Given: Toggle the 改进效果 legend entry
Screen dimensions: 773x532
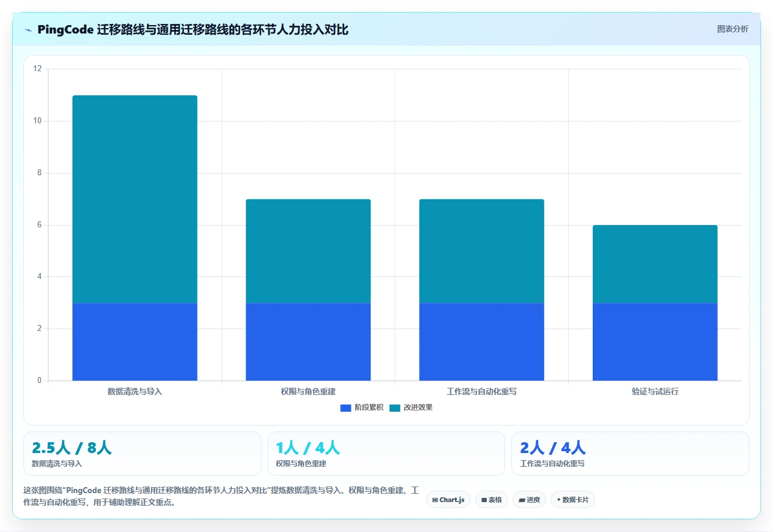Looking at the screenshot, I should [411, 408].
